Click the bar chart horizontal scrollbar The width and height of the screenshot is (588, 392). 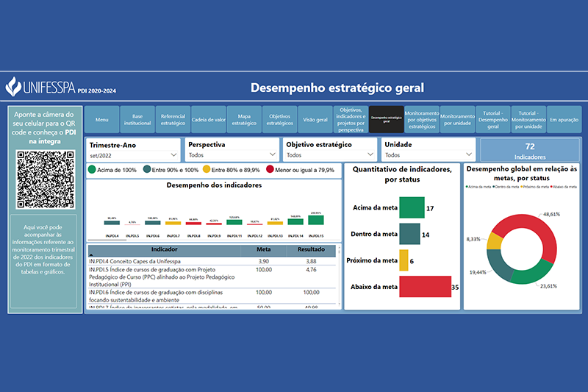point(107,240)
